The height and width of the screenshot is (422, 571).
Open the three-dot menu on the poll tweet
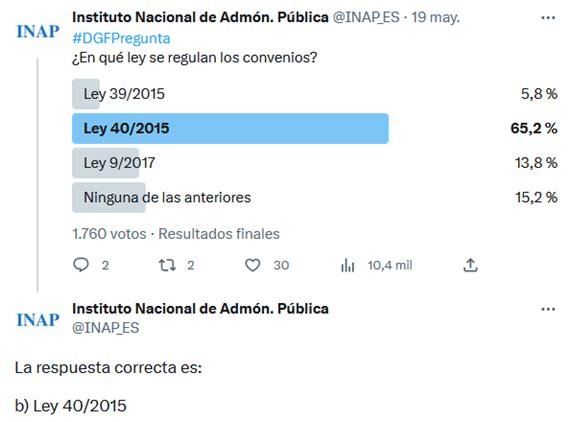(x=548, y=17)
